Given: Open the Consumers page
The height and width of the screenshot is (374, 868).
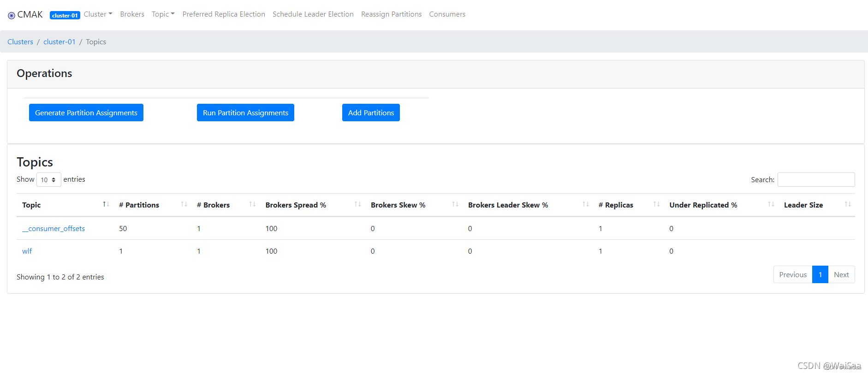Looking at the screenshot, I should click(x=447, y=14).
